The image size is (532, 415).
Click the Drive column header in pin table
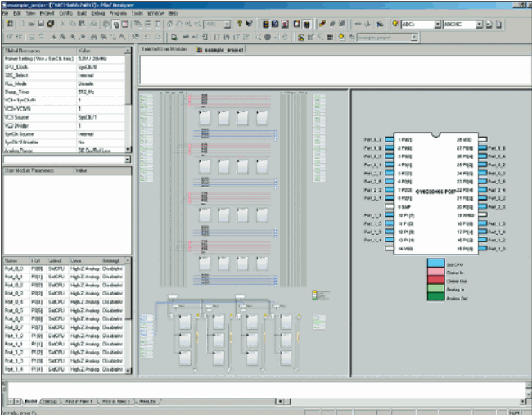(x=85, y=260)
